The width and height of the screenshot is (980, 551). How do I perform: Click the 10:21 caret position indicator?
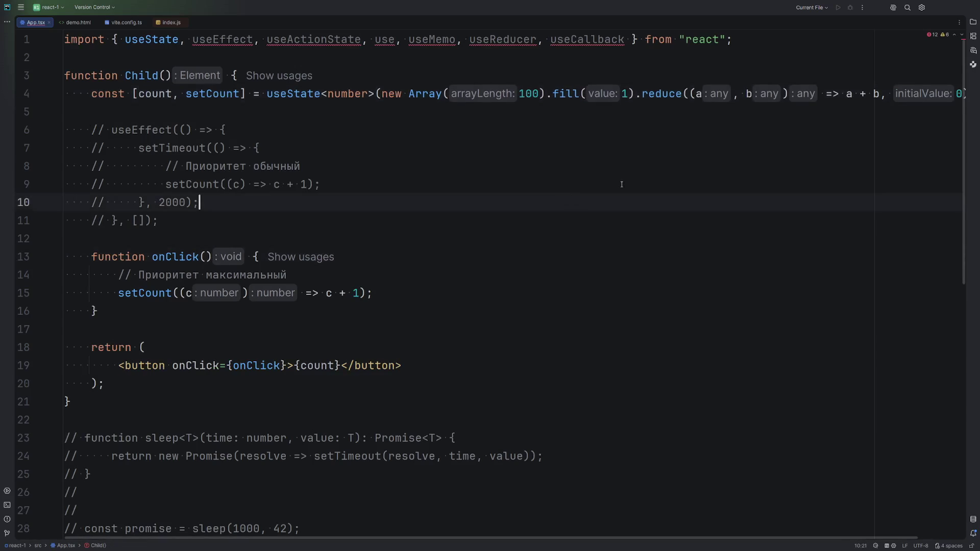[861, 545]
